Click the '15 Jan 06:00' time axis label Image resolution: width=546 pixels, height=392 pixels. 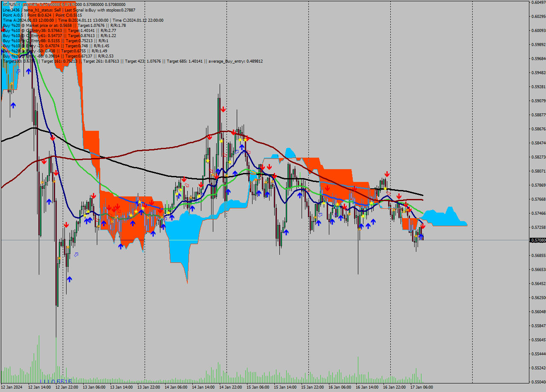point(258,387)
